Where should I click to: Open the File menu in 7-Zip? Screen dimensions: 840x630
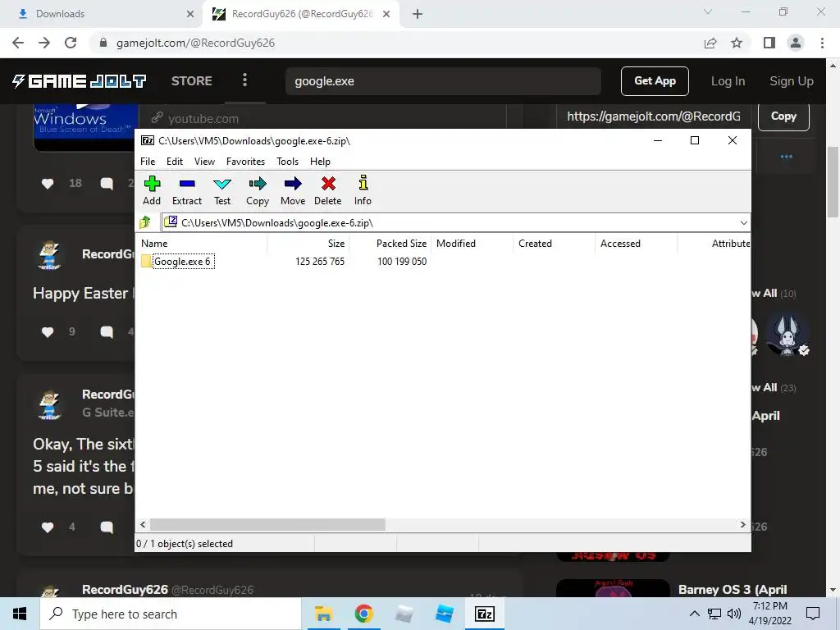pos(148,162)
